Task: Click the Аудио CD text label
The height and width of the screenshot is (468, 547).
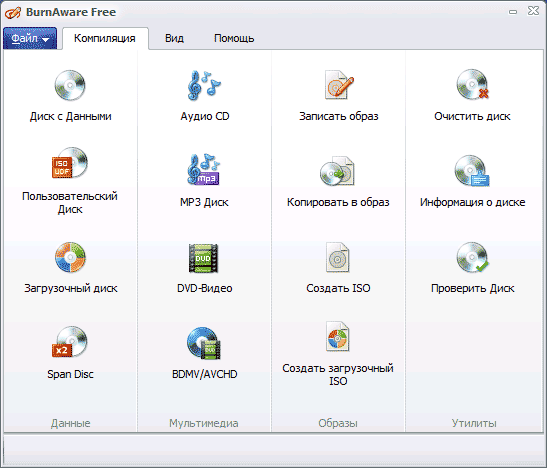Action: pos(205,116)
